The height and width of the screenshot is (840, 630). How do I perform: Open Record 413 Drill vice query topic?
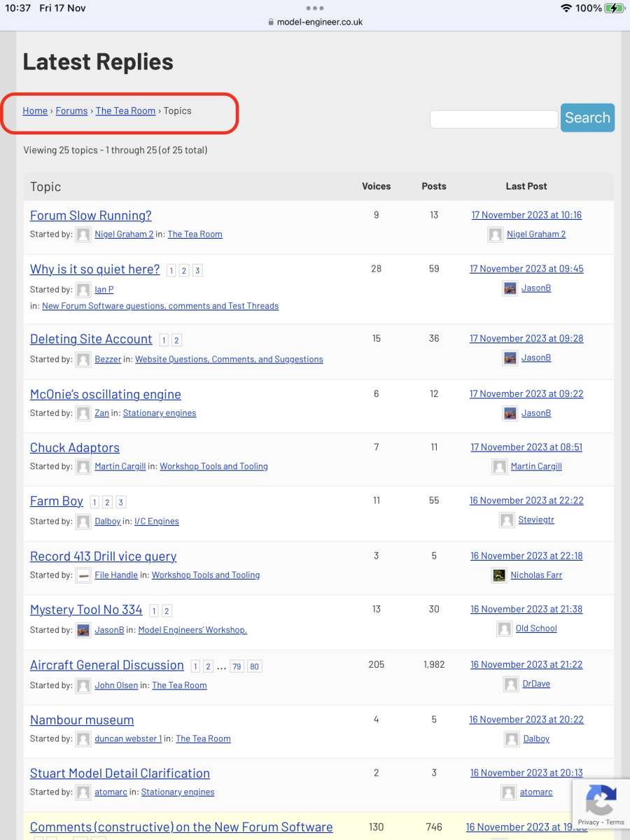[103, 556]
